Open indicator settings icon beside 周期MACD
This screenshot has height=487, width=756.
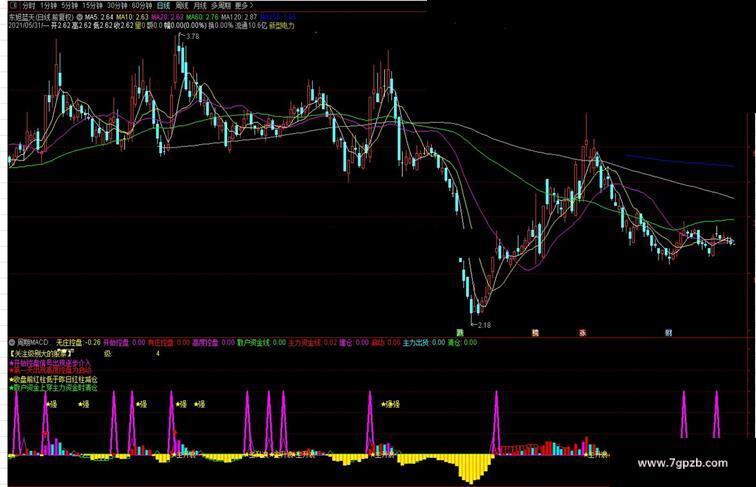(12, 342)
